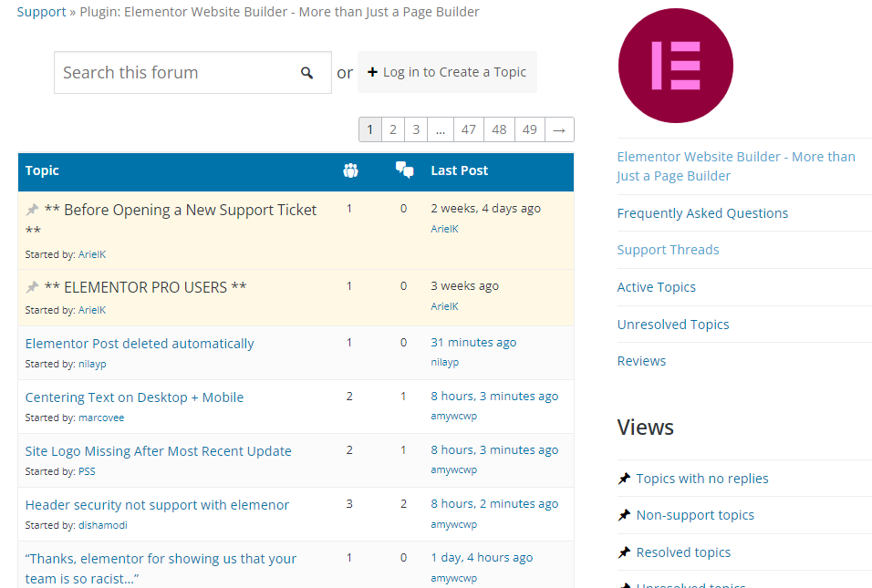
Task: Go to pagination page 2
Action: coord(392,129)
